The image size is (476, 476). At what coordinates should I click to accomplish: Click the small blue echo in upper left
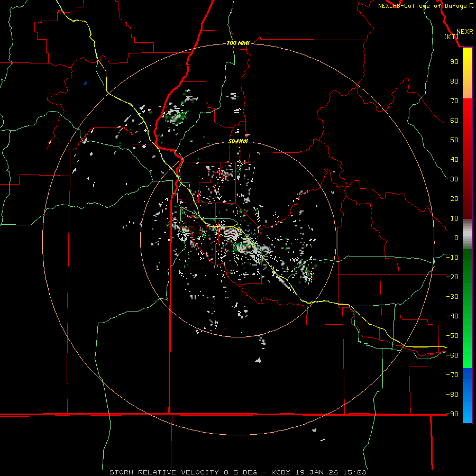coord(85,83)
